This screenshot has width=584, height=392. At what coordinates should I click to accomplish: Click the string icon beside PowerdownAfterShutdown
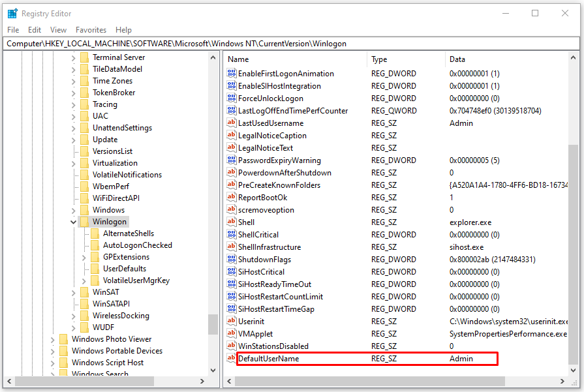tap(231, 172)
